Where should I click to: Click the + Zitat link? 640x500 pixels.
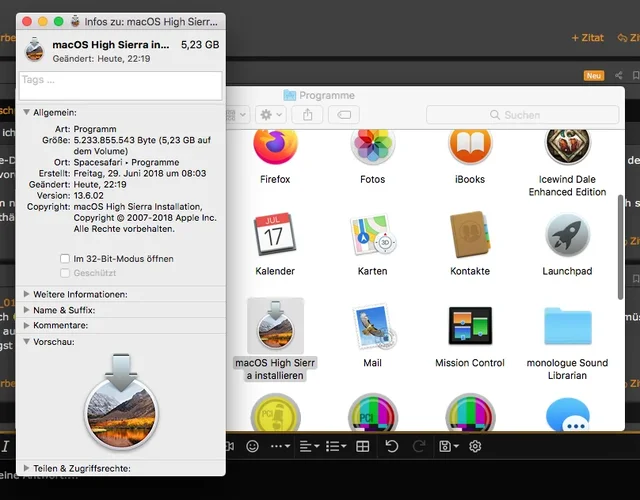pyautogui.click(x=587, y=38)
